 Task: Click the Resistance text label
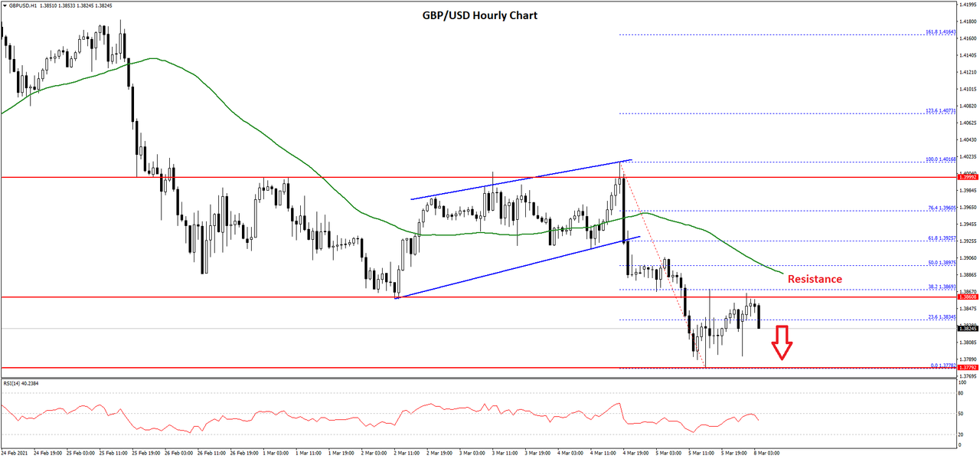click(814, 279)
